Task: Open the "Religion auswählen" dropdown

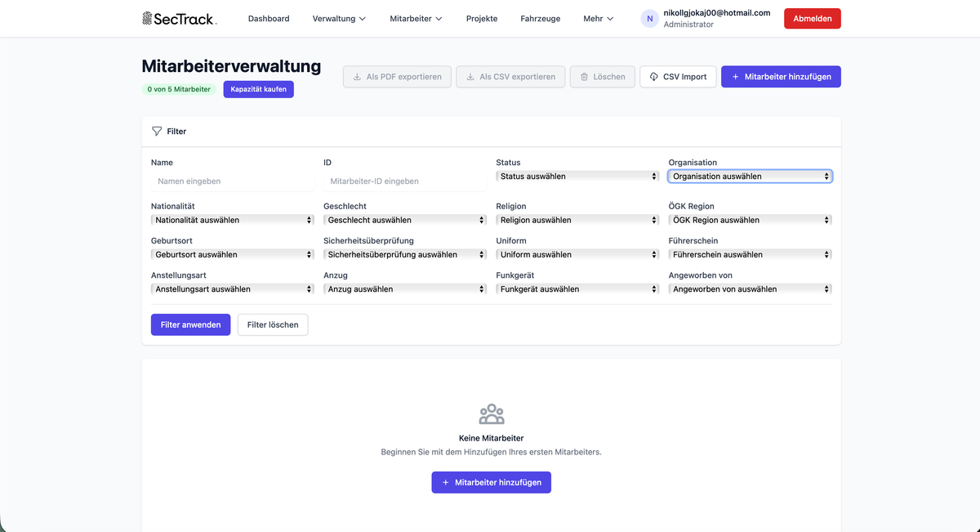Action: tap(577, 219)
